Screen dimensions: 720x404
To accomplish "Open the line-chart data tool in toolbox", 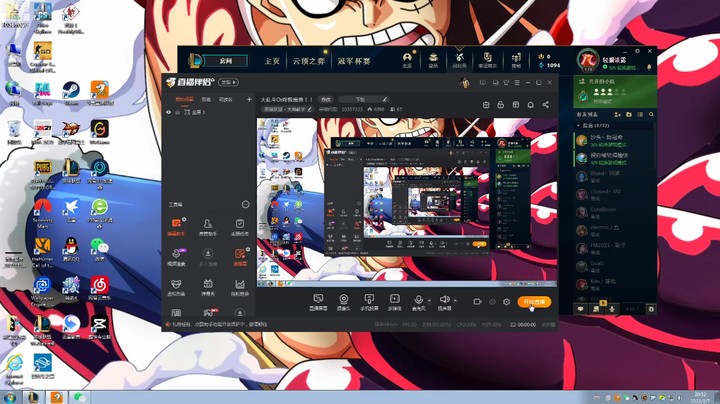I will click(x=240, y=288).
